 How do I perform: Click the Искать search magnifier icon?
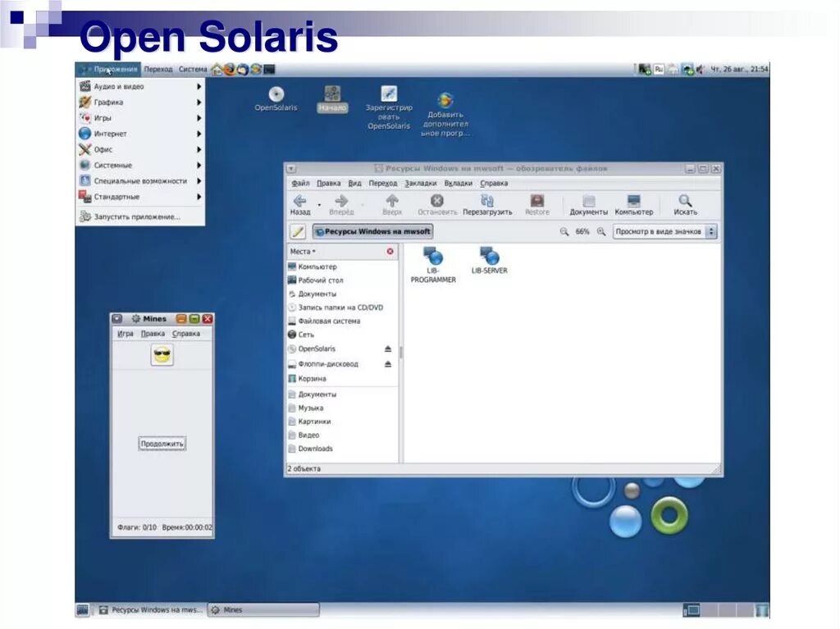pos(685,201)
